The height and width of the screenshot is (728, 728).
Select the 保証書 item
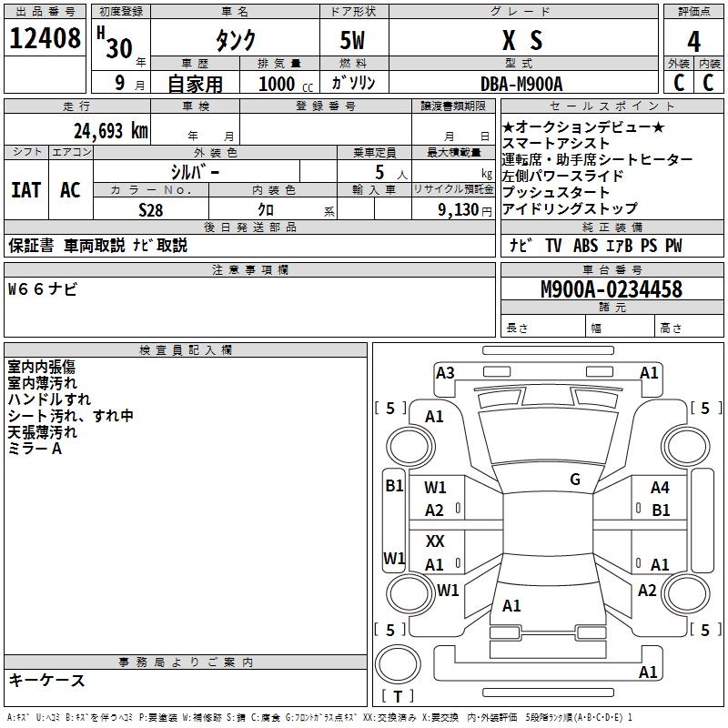(31, 245)
